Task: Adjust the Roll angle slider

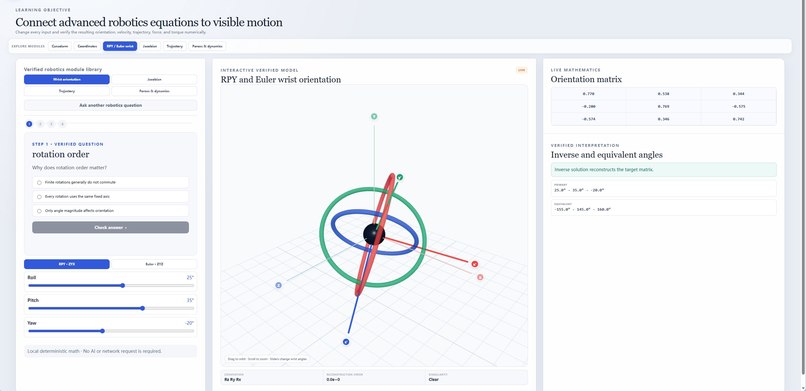Action: click(111, 286)
